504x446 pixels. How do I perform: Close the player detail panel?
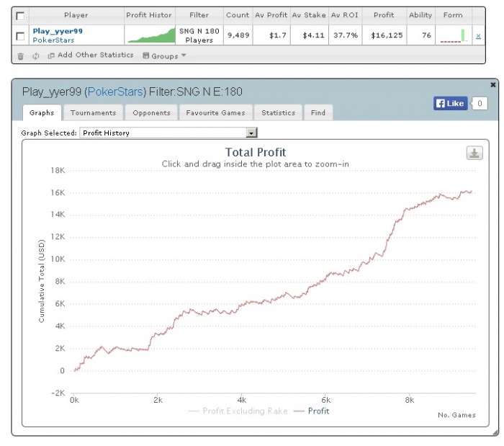pos(492,84)
